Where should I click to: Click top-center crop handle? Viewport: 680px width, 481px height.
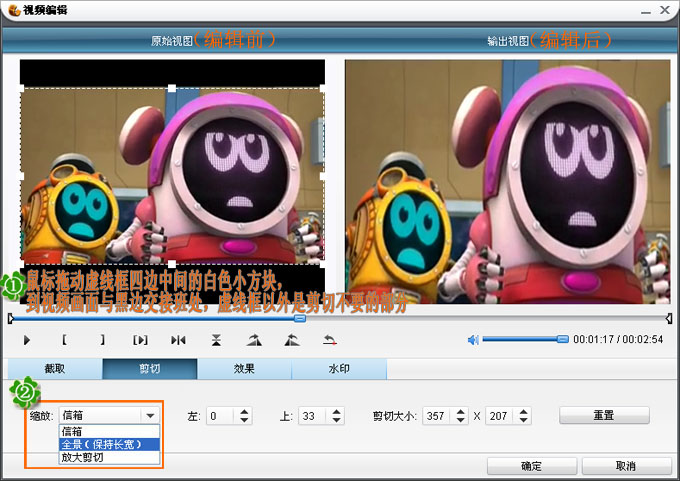[172, 88]
